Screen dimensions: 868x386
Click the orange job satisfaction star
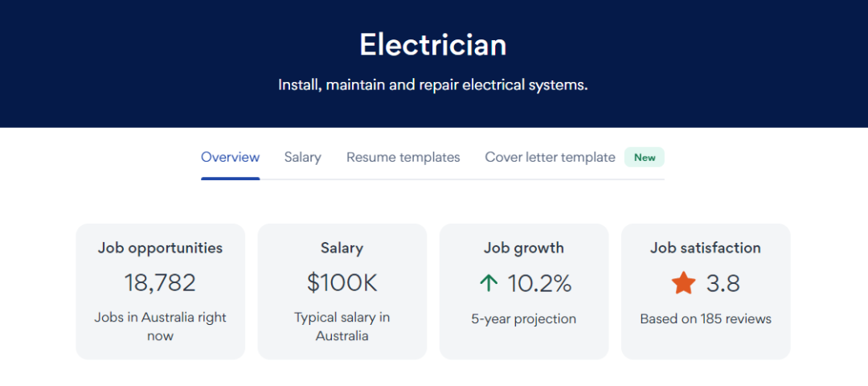pos(683,283)
